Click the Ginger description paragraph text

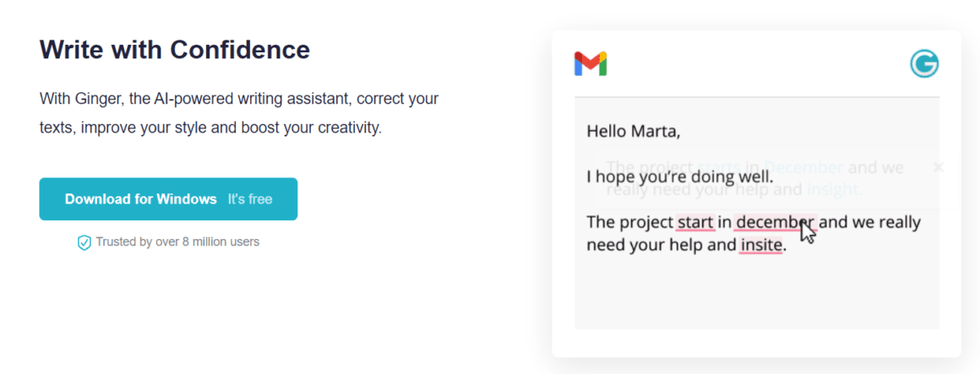(x=239, y=114)
